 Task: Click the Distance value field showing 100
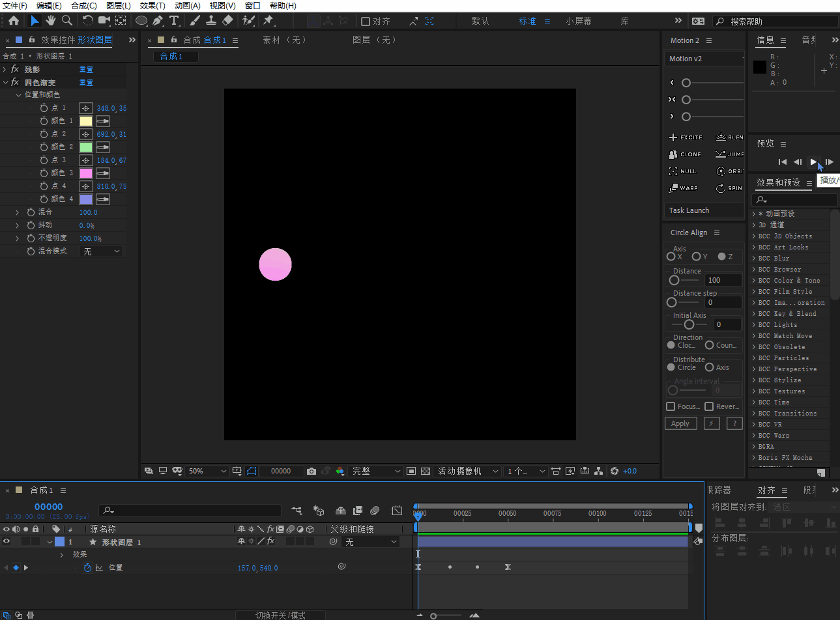pyautogui.click(x=723, y=280)
